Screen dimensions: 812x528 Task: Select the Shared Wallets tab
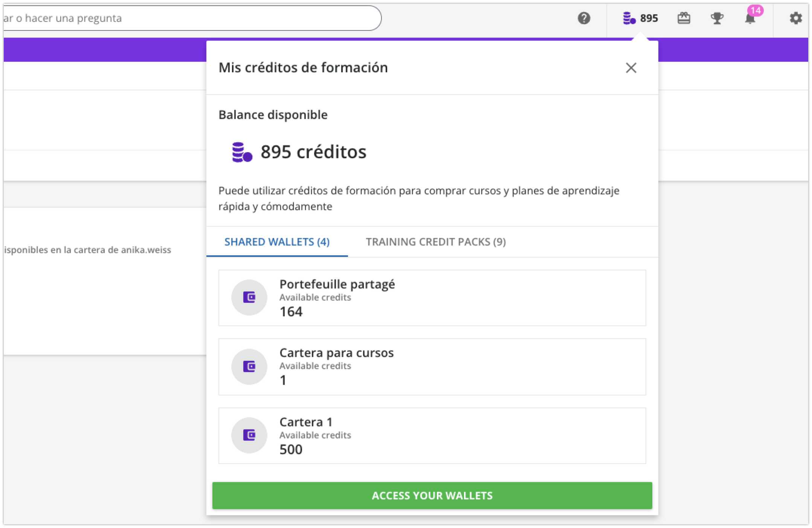click(x=277, y=242)
